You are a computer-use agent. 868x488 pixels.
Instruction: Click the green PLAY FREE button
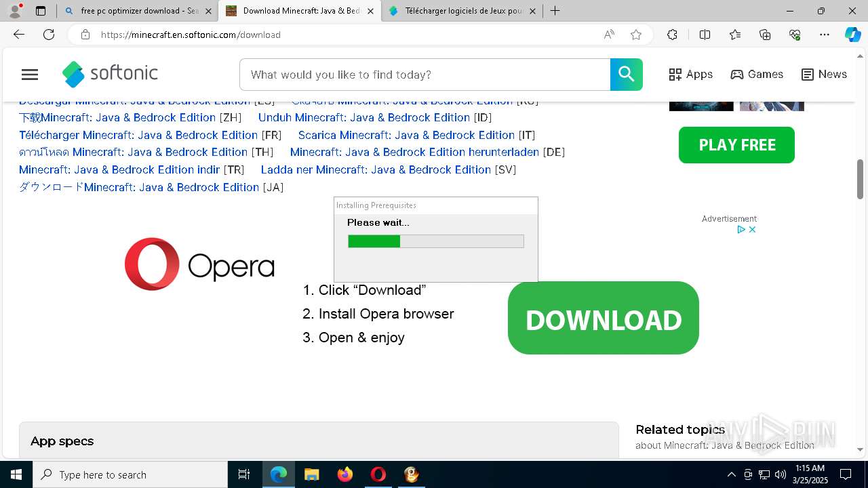click(x=736, y=145)
